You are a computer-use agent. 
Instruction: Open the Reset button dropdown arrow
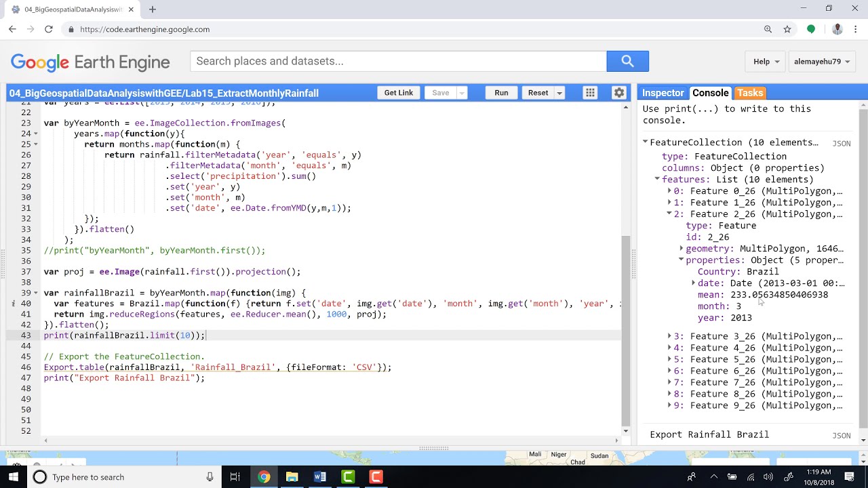[x=559, y=93]
